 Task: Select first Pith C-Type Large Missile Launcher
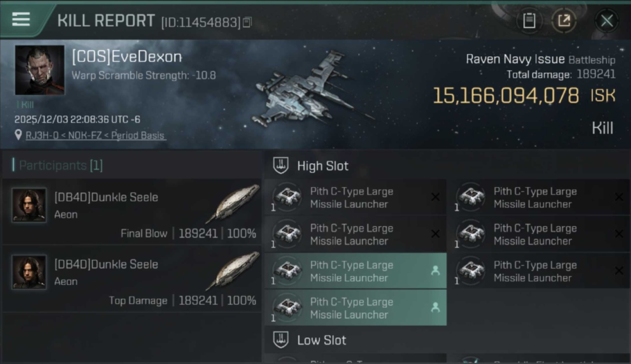click(355, 198)
